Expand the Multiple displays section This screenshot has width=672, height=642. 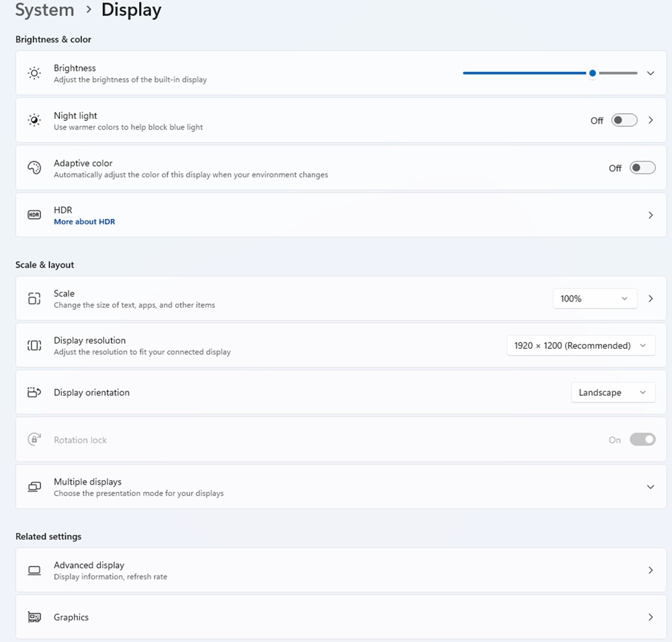click(650, 487)
